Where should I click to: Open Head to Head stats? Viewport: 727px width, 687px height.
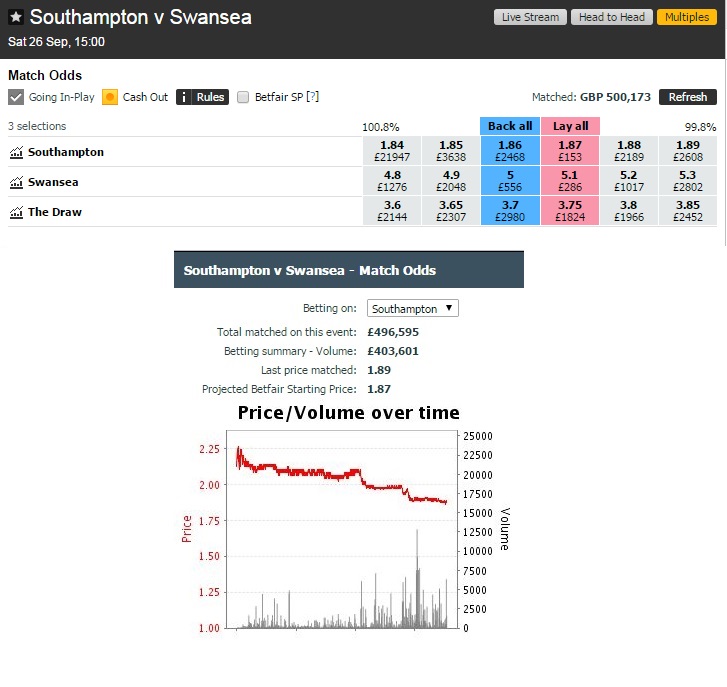pyautogui.click(x=612, y=17)
